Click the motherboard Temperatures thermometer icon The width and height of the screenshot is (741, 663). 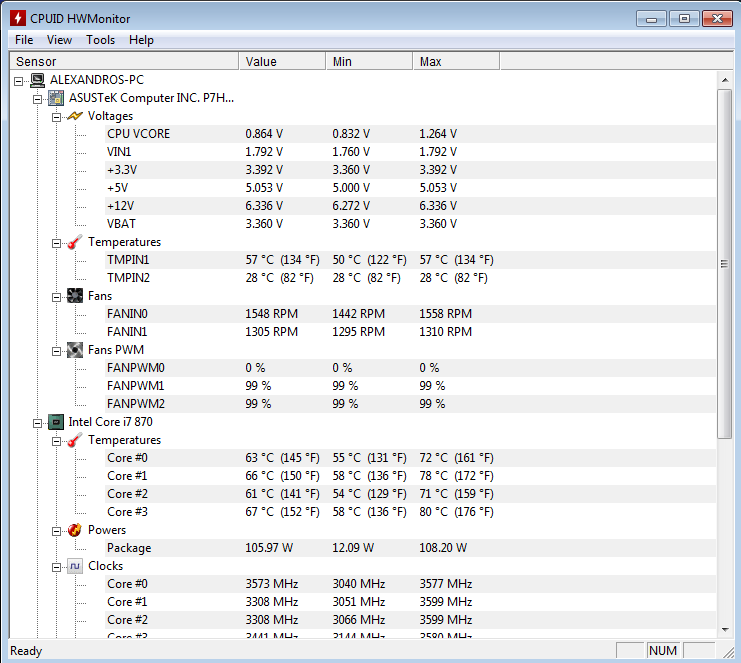[75, 242]
